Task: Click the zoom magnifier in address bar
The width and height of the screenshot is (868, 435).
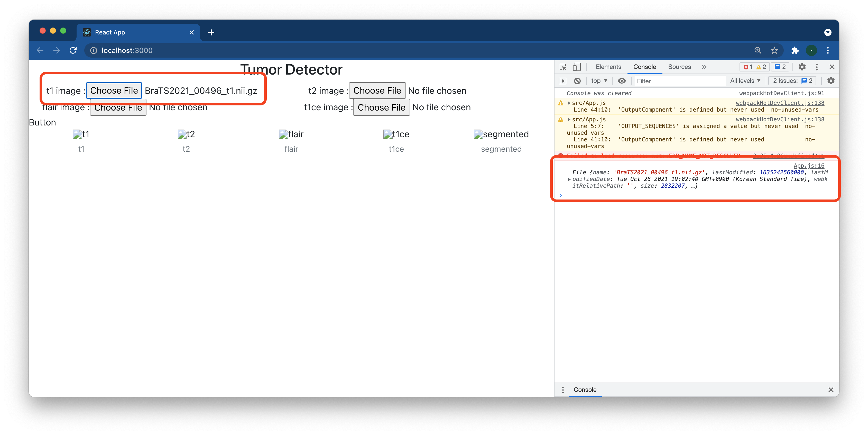Action: [x=758, y=51]
